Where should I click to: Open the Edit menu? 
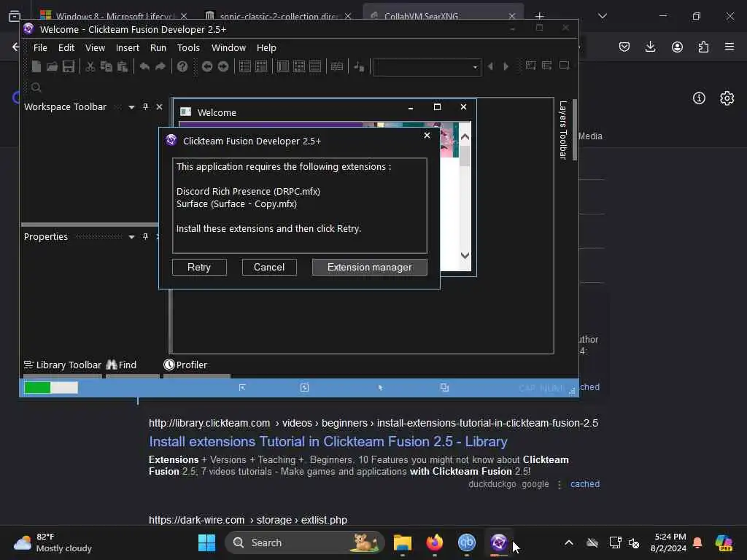tap(66, 47)
